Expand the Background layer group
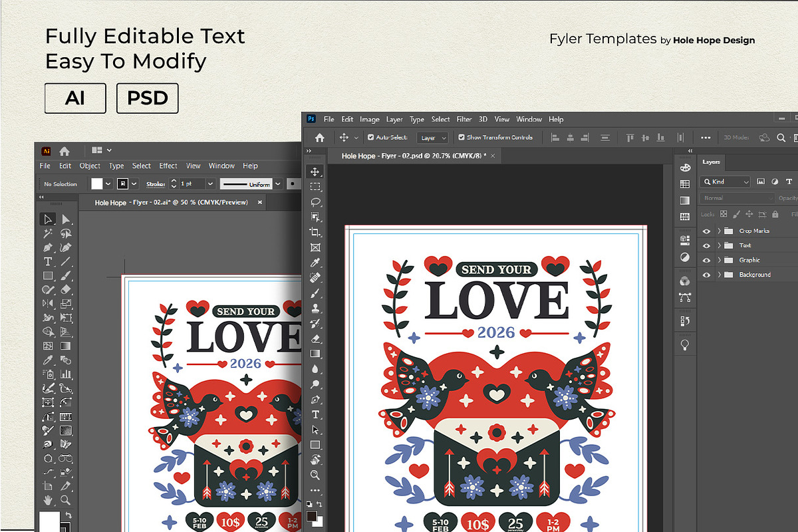 719,275
